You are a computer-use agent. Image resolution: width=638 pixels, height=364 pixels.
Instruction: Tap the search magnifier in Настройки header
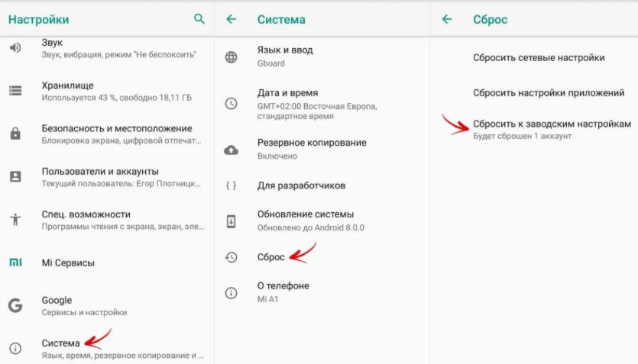[199, 18]
